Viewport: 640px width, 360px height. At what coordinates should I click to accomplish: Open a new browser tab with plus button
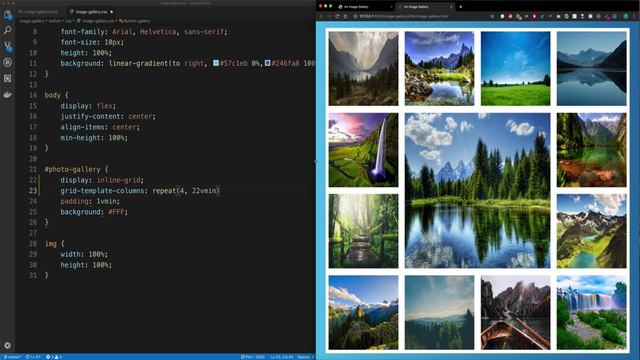click(461, 7)
